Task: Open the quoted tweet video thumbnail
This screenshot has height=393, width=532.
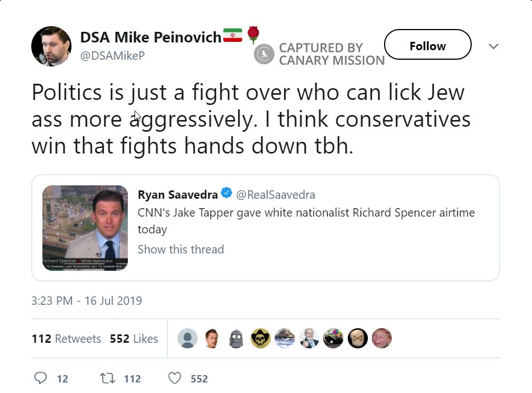Action: click(85, 228)
